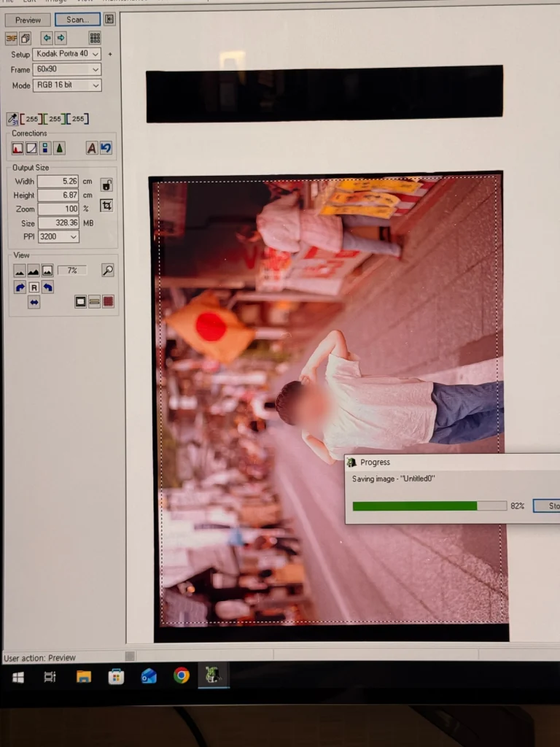The width and height of the screenshot is (560, 747).
Task: Click the Saving image progress bar
Action: pyautogui.click(x=429, y=506)
